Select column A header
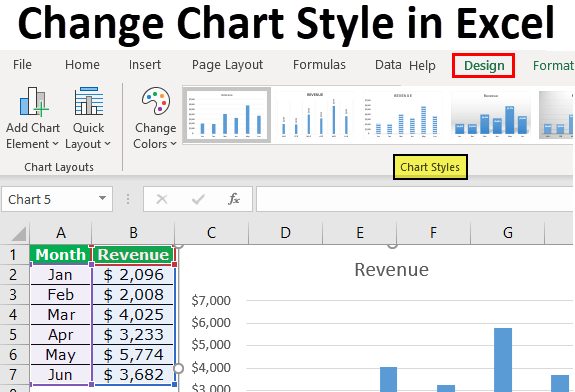The image size is (575, 392). point(61,232)
